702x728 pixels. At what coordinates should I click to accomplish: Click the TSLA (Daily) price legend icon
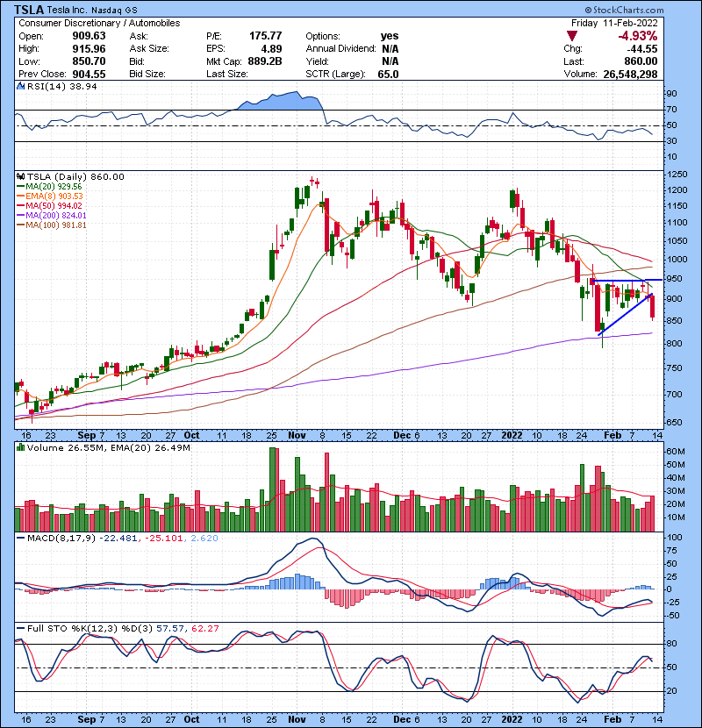point(18,176)
